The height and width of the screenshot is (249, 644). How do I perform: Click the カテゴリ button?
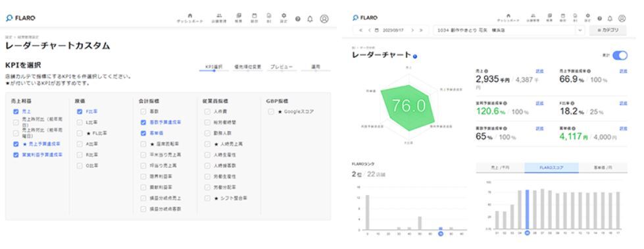click(608, 30)
